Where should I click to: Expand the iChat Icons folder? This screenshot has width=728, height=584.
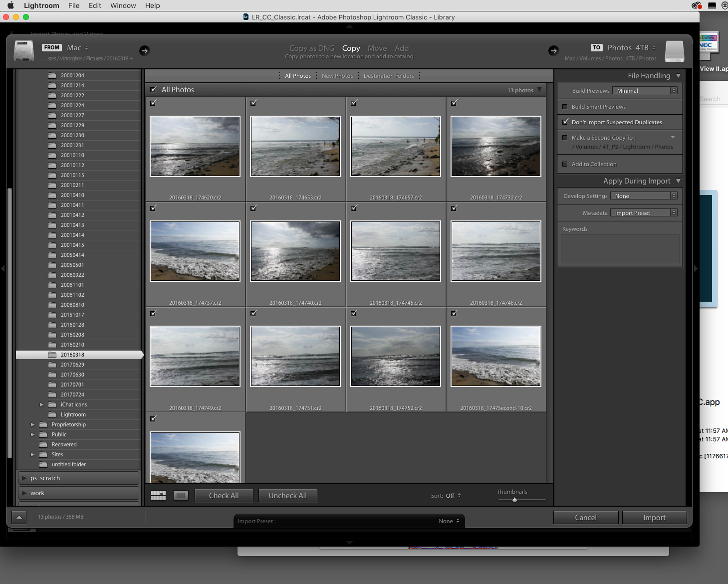tap(42, 404)
